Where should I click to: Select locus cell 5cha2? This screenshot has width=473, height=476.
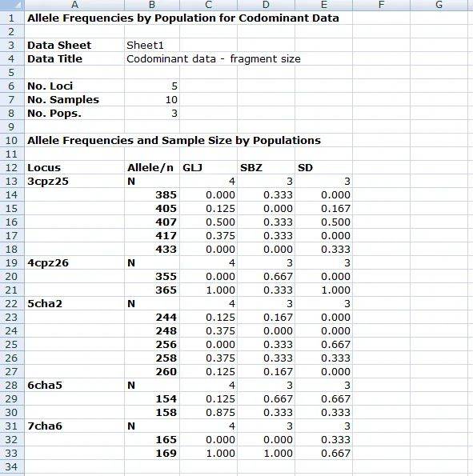click(x=74, y=303)
